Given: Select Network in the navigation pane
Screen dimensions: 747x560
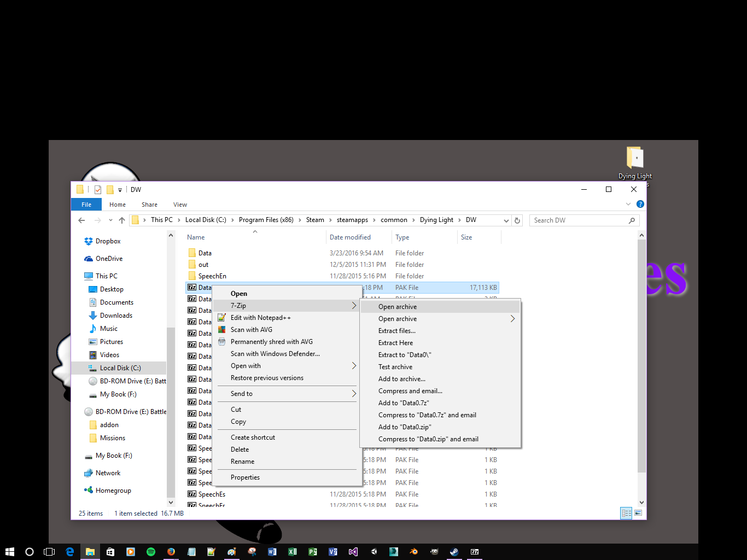Looking at the screenshot, I should (x=102, y=473).
